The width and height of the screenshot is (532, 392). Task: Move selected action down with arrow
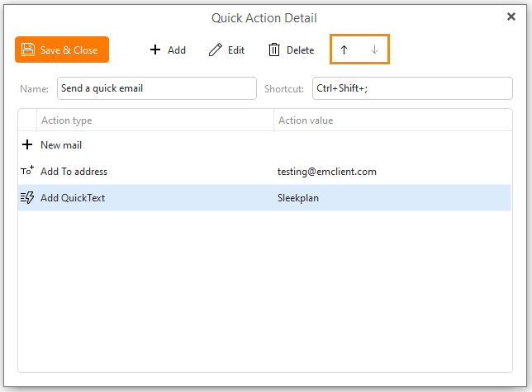(374, 50)
